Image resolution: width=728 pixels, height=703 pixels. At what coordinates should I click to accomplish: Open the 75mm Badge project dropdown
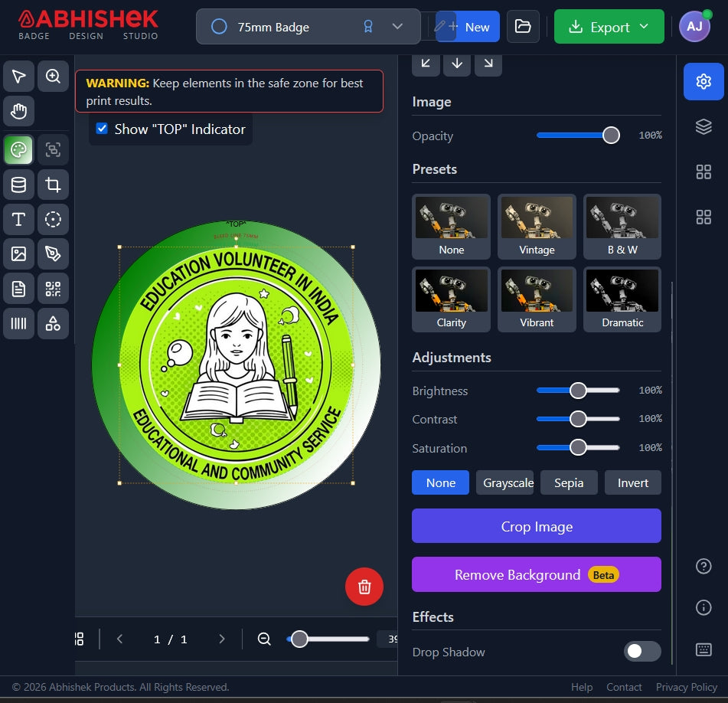397,26
